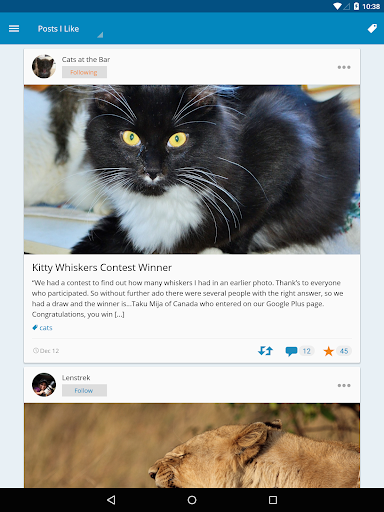Open the tags icon in top bar
Viewport: 384px width, 512px height.
[x=372, y=29]
